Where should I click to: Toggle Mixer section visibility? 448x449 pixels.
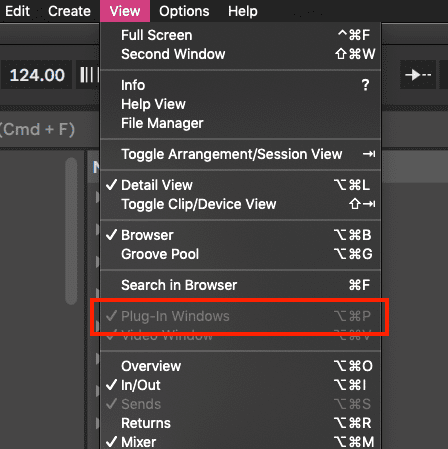240,442
